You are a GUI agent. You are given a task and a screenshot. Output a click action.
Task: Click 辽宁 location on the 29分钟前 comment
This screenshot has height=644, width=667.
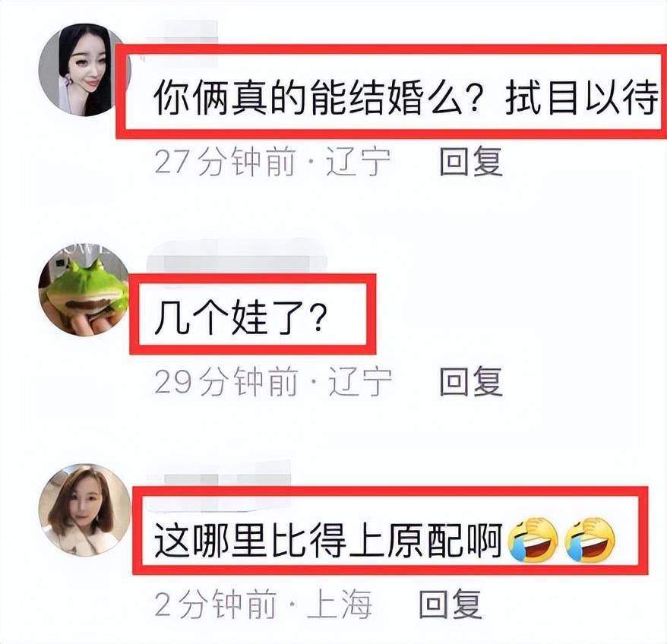coord(360,381)
